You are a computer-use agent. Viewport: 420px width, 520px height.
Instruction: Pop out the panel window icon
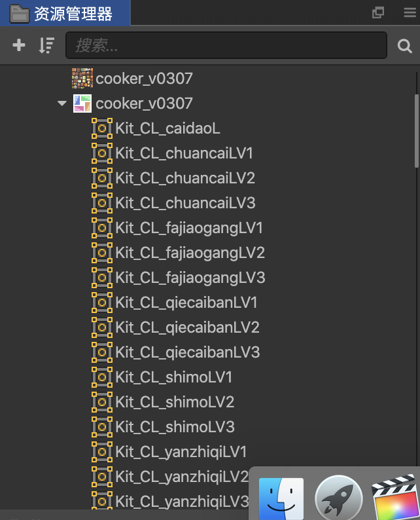click(x=378, y=12)
